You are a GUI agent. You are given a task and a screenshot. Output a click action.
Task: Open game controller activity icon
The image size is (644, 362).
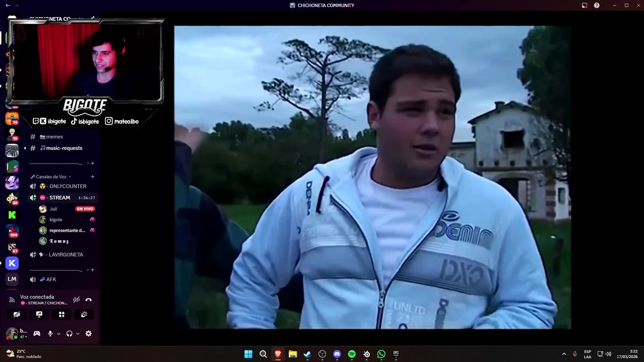[x=37, y=333]
